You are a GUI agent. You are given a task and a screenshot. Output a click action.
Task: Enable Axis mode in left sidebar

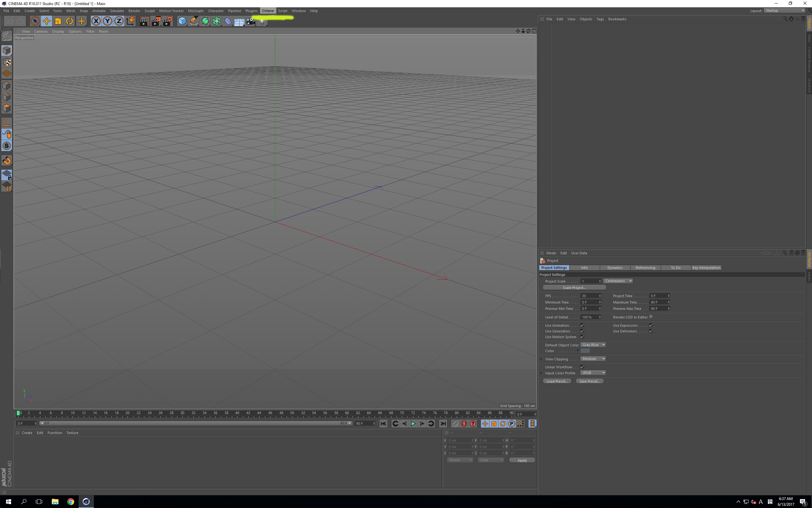point(7,123)
